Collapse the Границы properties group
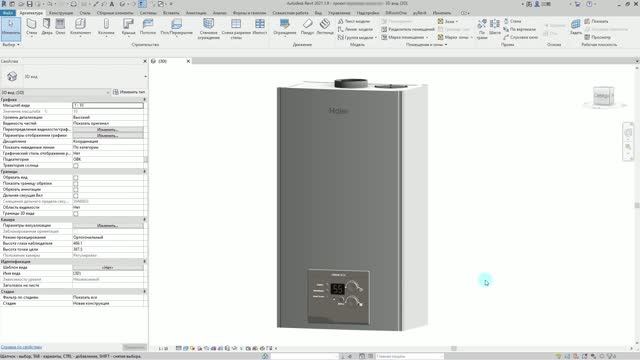The image size is (640, 360). [144, 171]
